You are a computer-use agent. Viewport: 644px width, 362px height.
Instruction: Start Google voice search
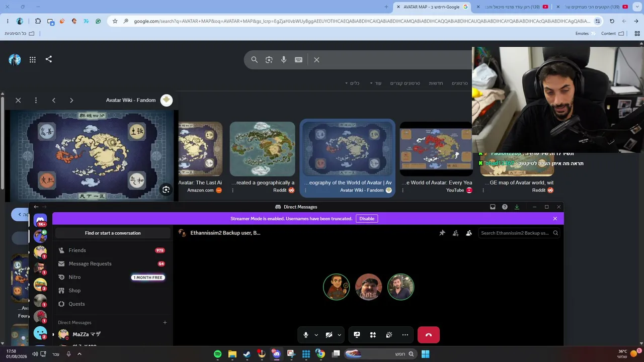point(284,60)
